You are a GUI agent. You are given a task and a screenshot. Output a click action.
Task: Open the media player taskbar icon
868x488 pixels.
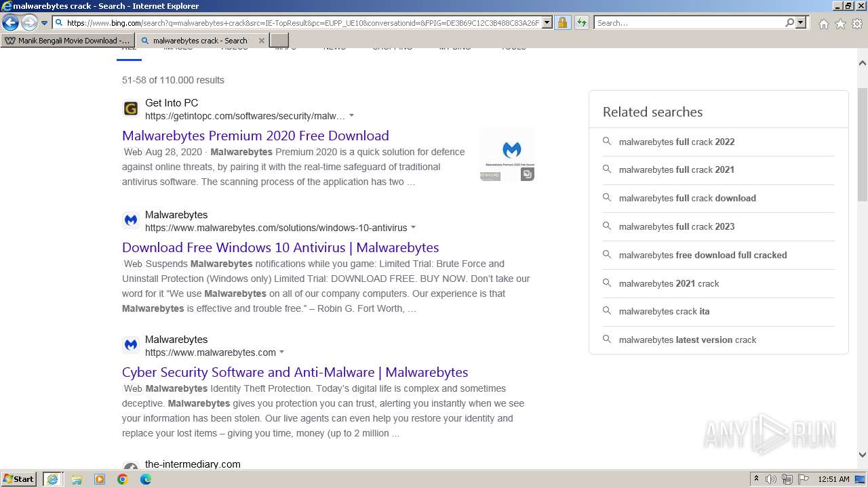click(x=100, y=479)
